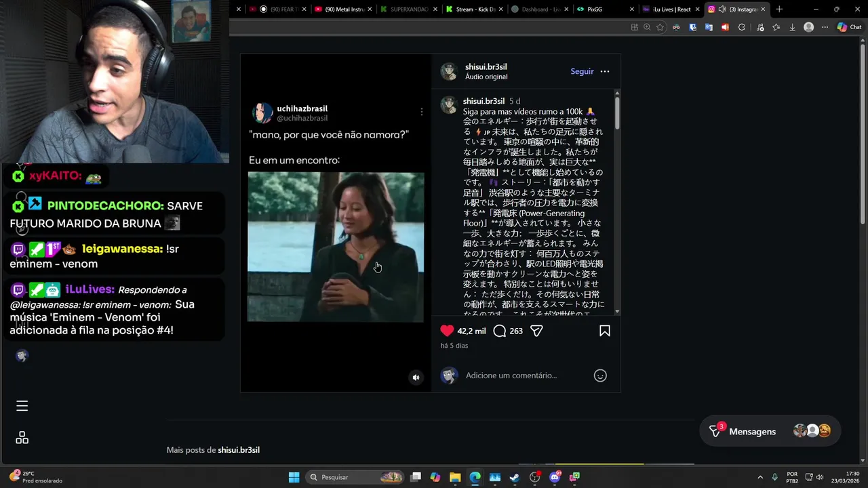Viewport: 868px width, 488px height.
Task: Switch to SUPERXANDAO Kick tab
Action: tap(409, 9)
